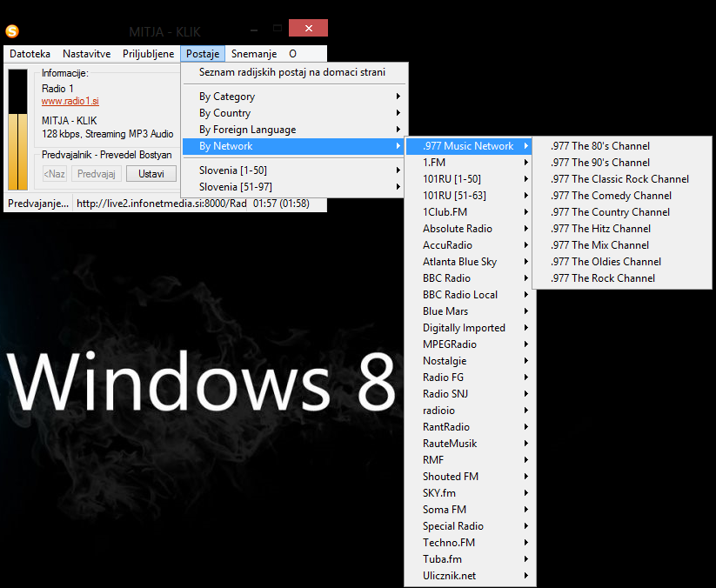The width and height of the screenshot is (716, 588).
Task: Expand the 101RU [1-50] submenu
Action: pyautogui.click(x=470, y=179)
